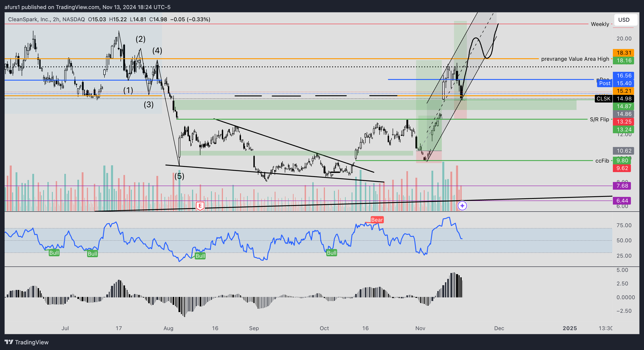Click the Weekly level label

[600, 24]
